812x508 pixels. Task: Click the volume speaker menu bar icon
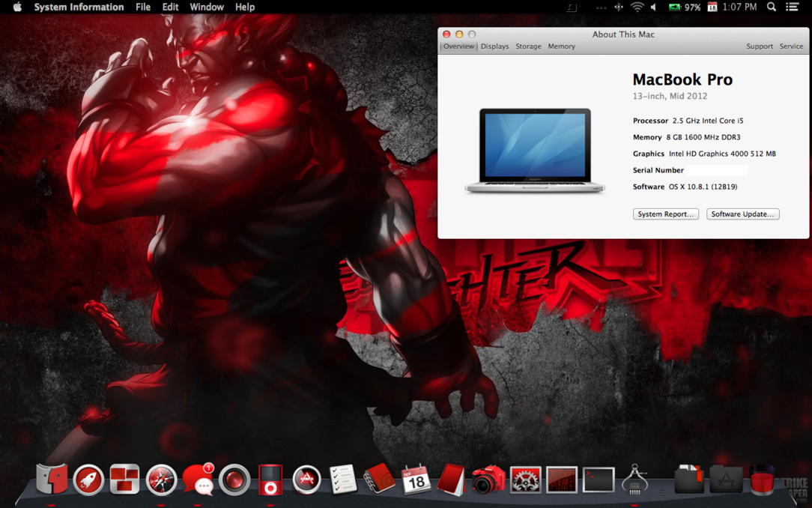point(653,7)
